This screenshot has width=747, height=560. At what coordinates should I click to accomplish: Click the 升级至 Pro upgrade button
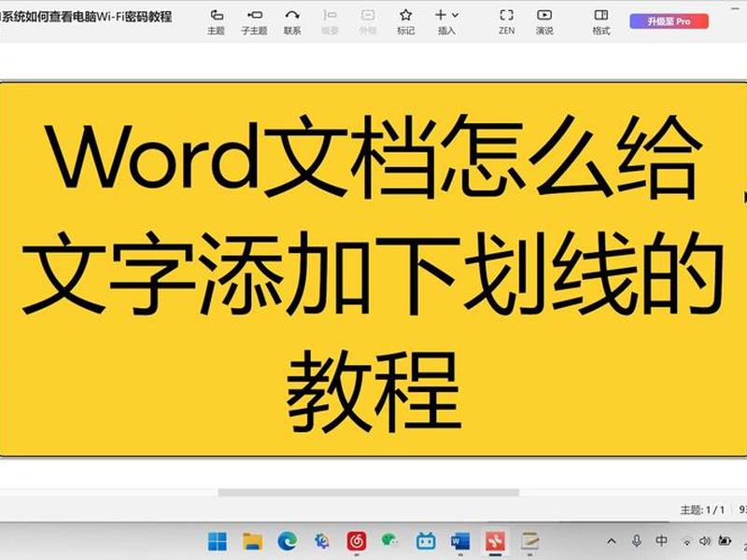[x=669, y=21]
